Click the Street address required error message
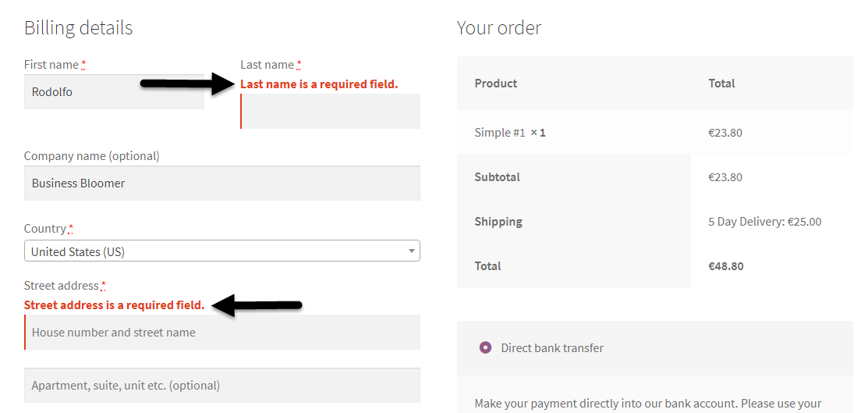The width and height of the screenshot is (868, 413). pos(114,305)
